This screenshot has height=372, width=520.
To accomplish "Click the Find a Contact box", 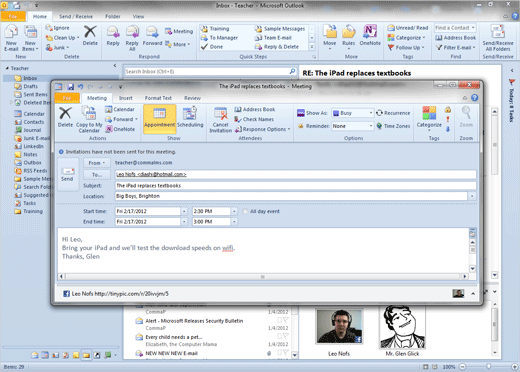I will coord(455,28).
